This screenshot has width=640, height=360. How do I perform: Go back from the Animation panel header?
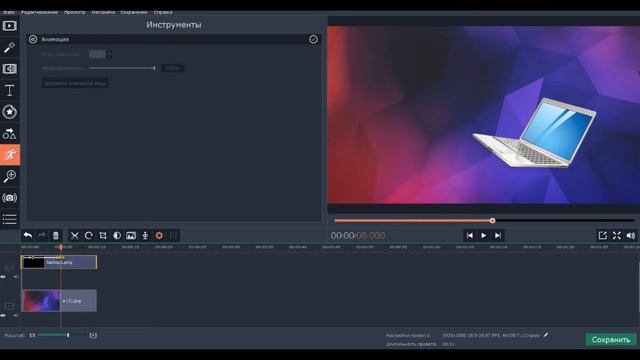point(33,39)
